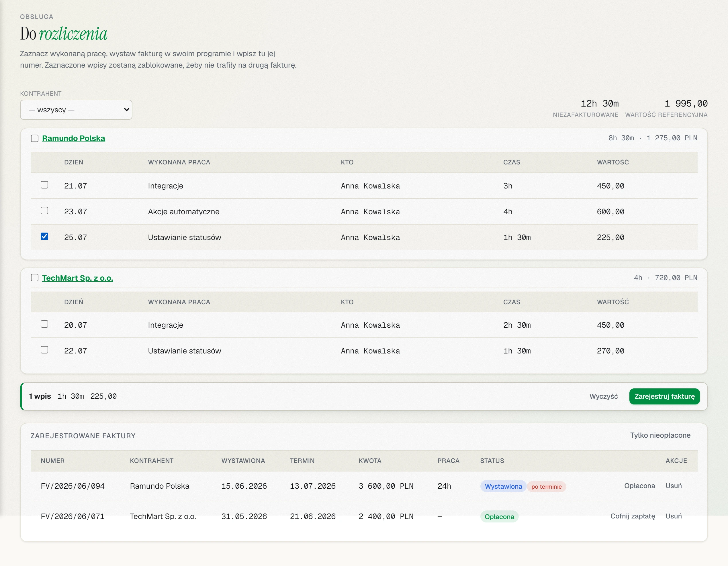
Task: Tick the Ramundo Polska group checkbox
Action: (x=35, y=138)
